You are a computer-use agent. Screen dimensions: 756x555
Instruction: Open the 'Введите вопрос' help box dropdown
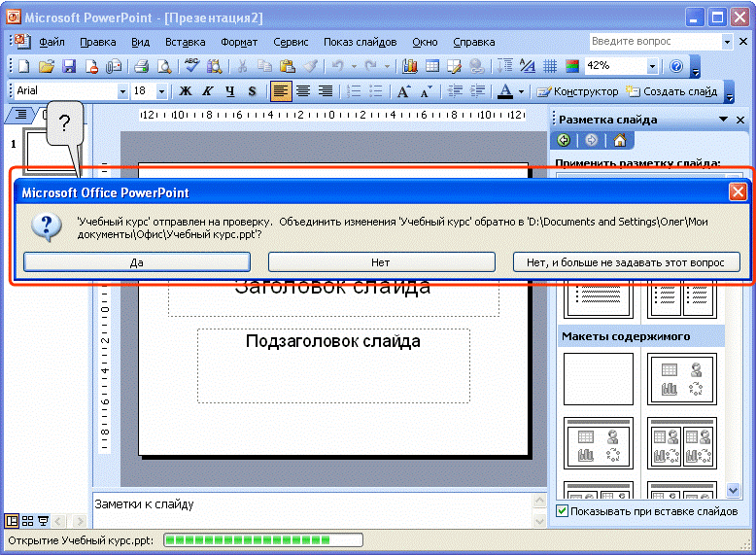tap(727, 42)
